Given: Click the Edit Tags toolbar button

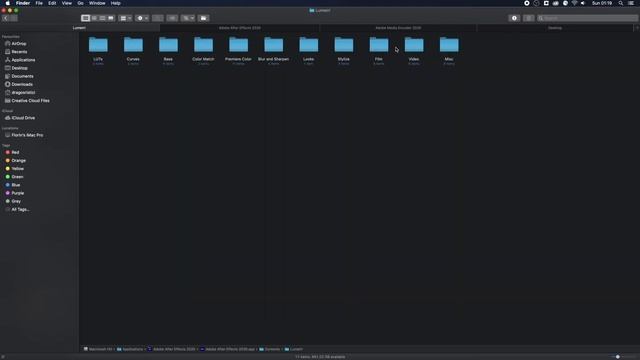Looking at the screenshot, I should click(x=172, y=18).
